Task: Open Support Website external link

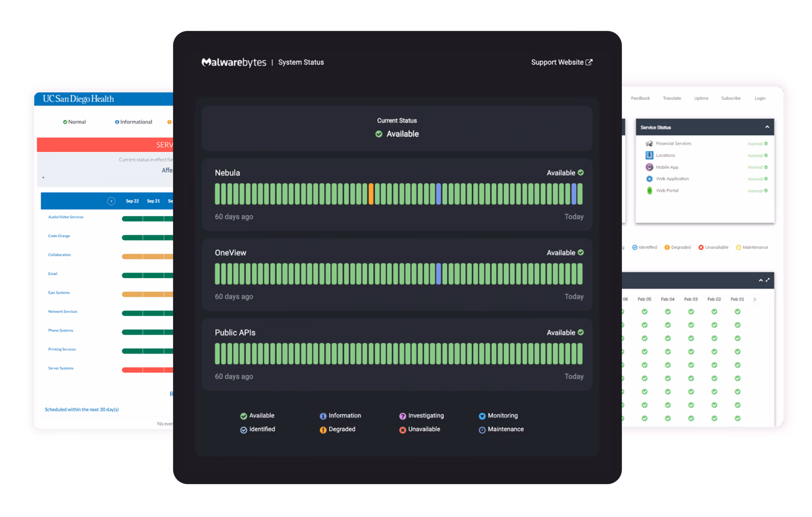Action: (561, 62)
